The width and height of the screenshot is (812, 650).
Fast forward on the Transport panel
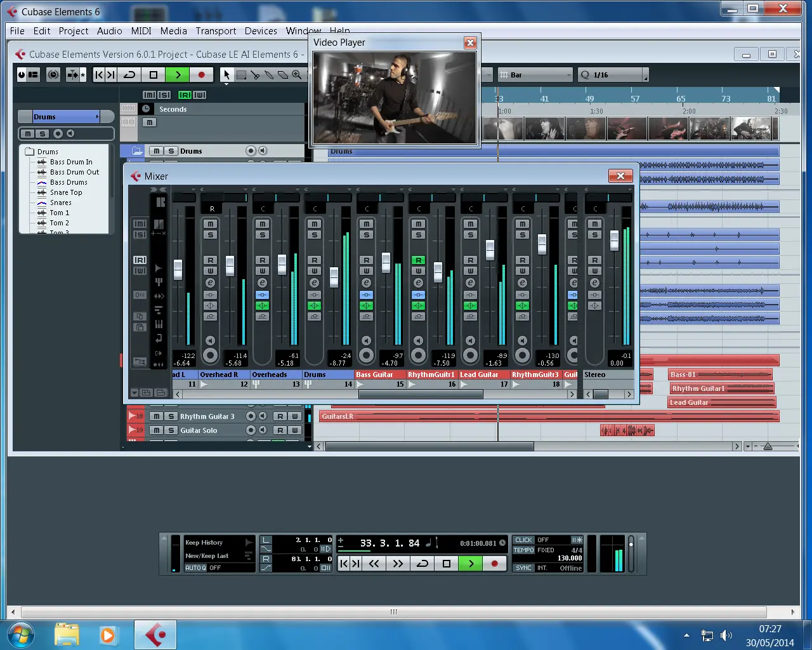coord(398,564)
